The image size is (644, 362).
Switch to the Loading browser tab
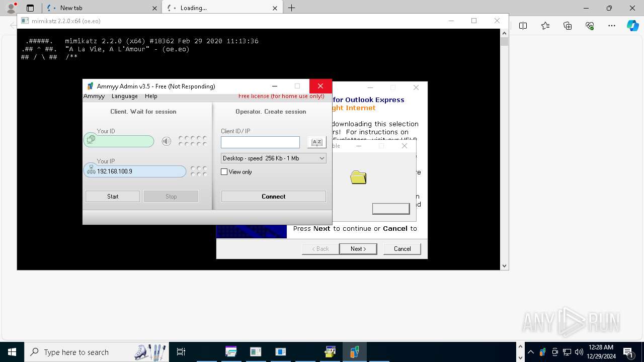(222, 8)
